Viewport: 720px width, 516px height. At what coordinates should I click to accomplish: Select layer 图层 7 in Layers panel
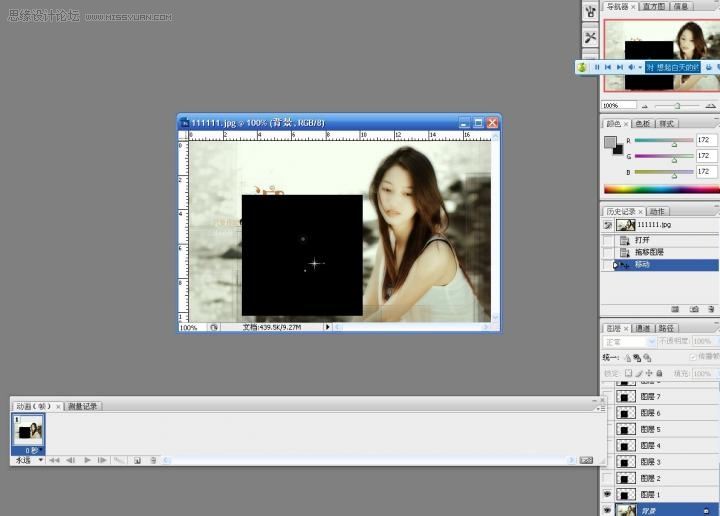[x=666, y=397]
